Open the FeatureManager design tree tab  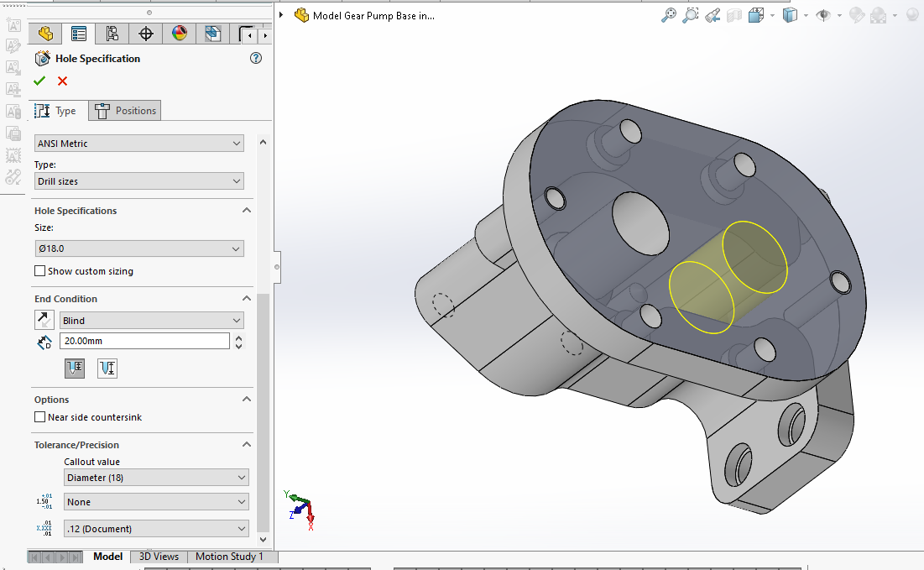45,34
